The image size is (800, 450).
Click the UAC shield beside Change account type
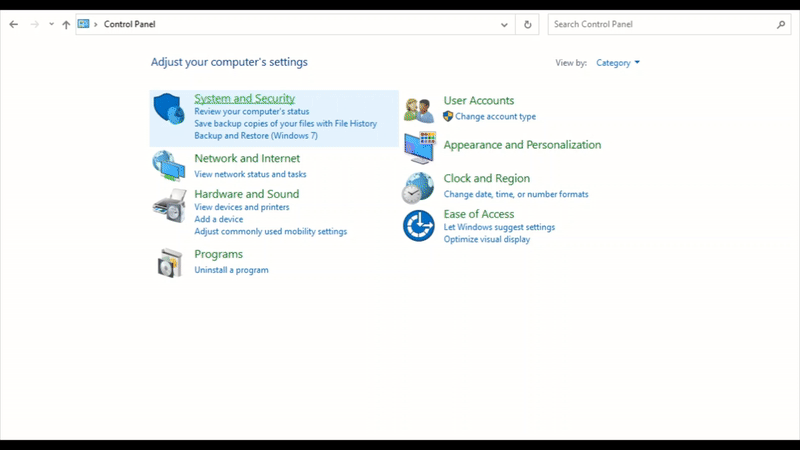[448, 116]
